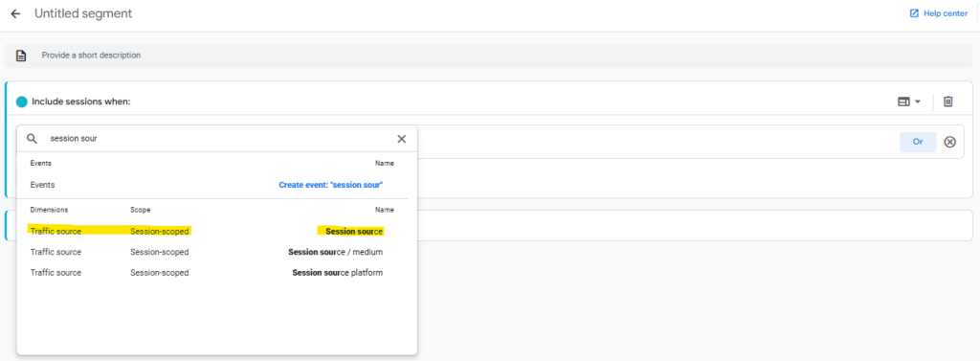Click the search magnifier icon
980x361 pixels.
32,139
